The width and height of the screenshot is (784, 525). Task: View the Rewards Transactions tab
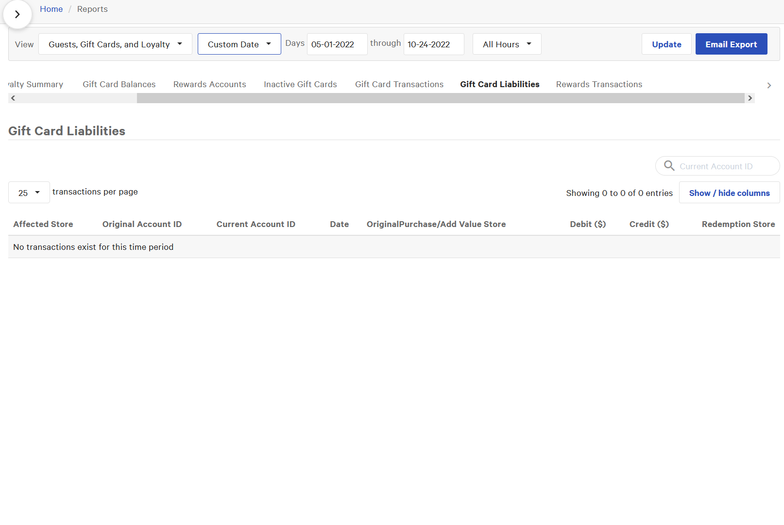[x=599, y=84]
